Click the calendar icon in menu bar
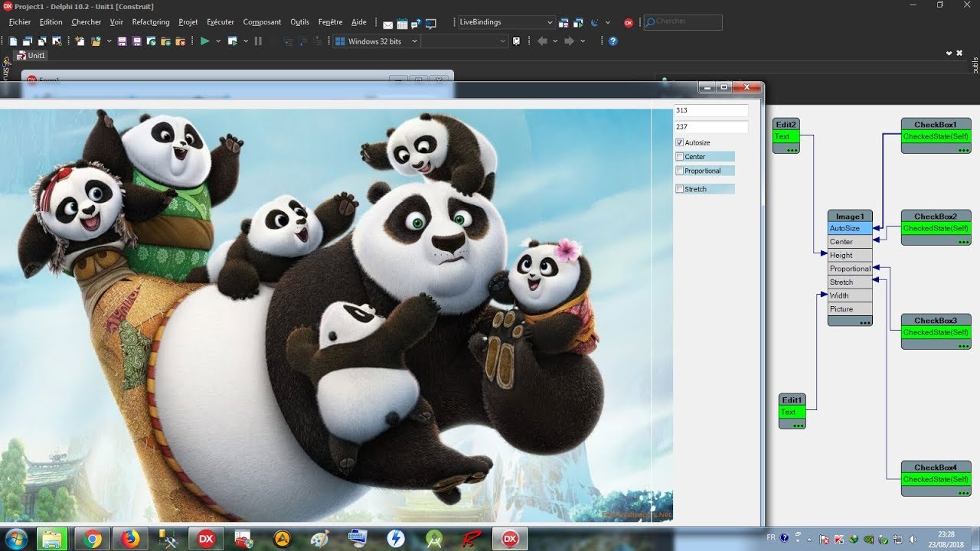Screen dimensions: 980x551 [402, 23]
